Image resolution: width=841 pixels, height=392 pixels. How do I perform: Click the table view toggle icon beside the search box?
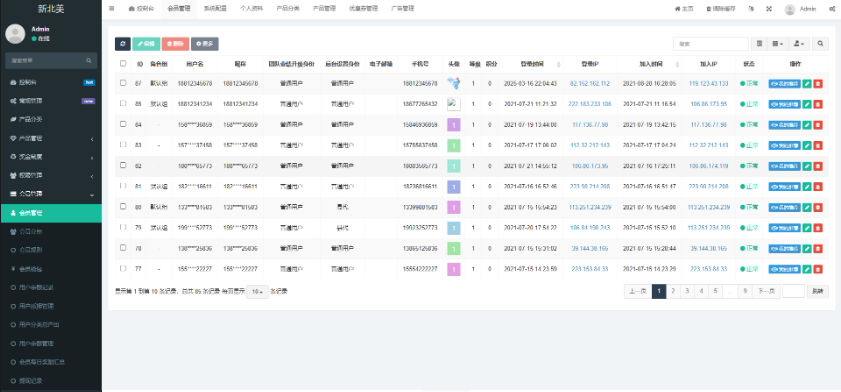759,44
